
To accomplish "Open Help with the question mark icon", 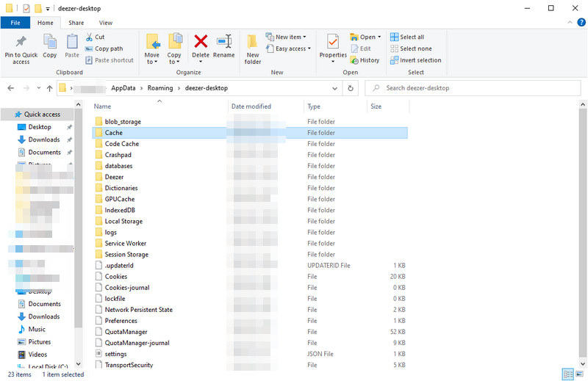I will click(x=581, y=23).
